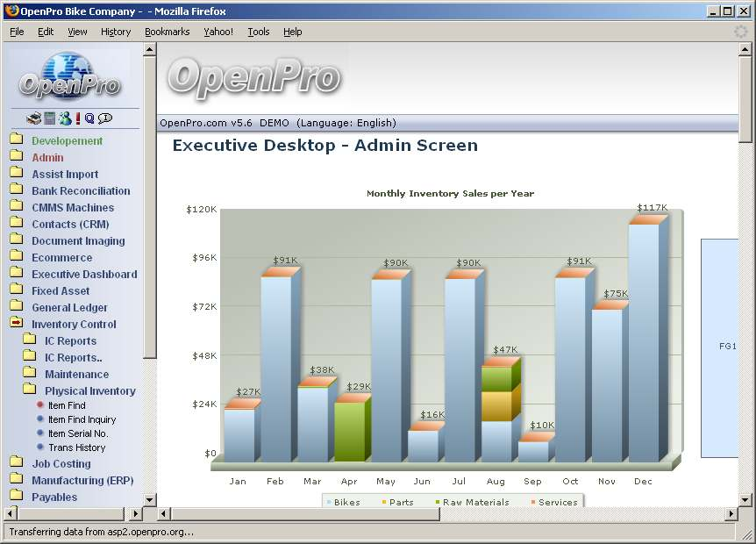Viewport: 756px width, 544px height.
Task: Click the sidebar scroll down arrow
Action: coord(149,499)
